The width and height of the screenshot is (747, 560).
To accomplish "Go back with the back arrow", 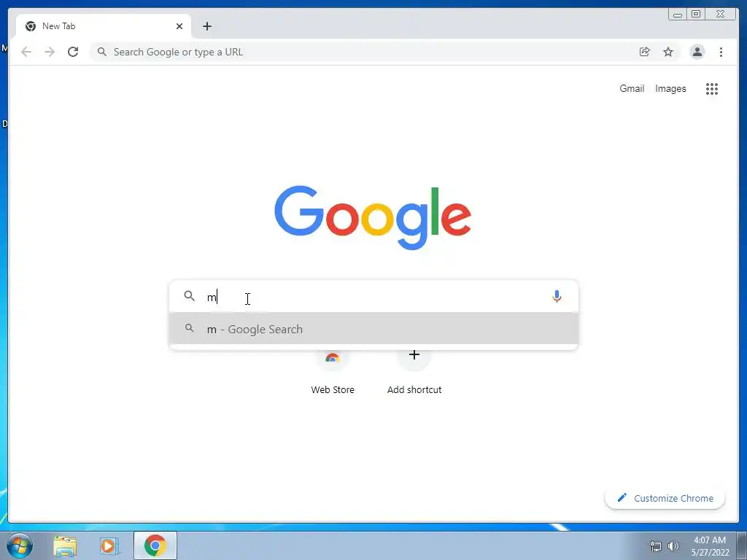I will click(26, 52).
